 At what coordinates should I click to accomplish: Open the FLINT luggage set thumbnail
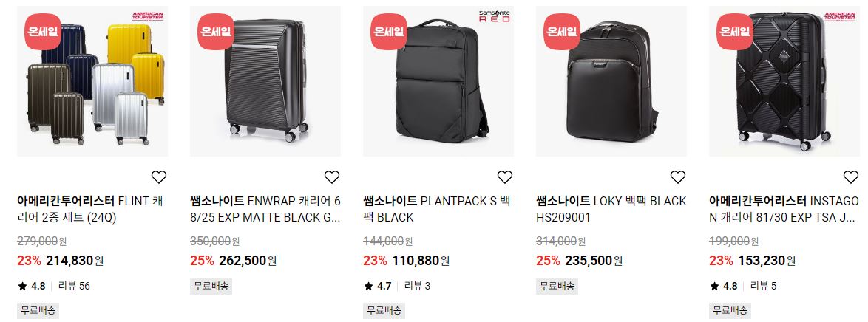92,81
